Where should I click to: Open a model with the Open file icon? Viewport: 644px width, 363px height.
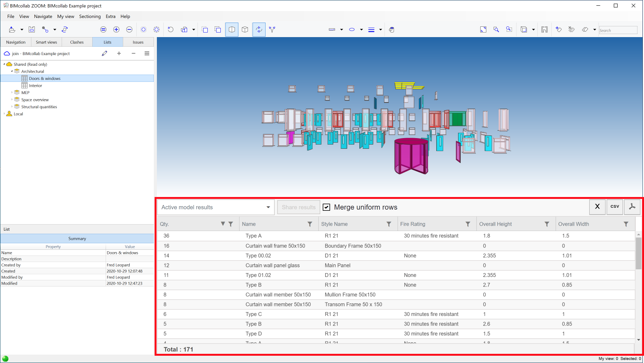[11, 29]
